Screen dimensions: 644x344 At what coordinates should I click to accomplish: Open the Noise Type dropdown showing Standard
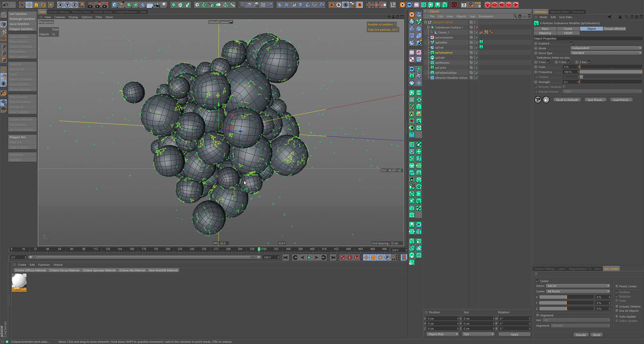point(606,53)
